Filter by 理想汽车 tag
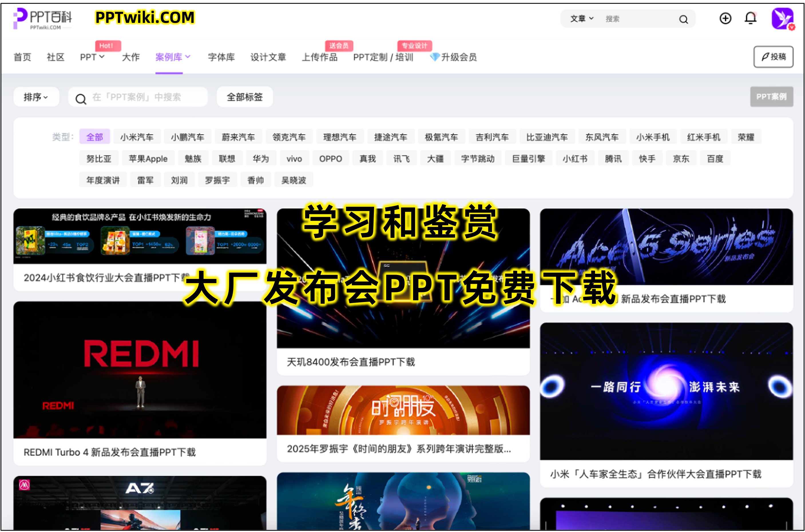This screenshot has height=532, width=805. pyautogui.click(x=340, y=137)
